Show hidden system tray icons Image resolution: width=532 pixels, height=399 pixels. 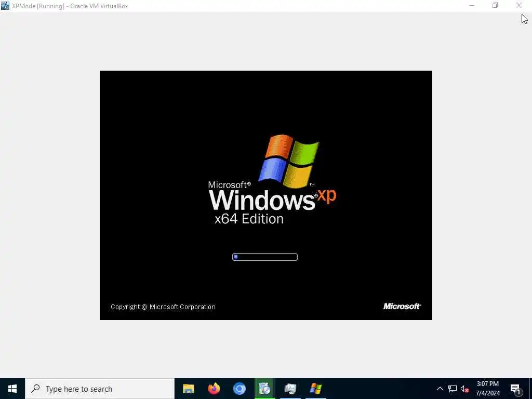440,389
